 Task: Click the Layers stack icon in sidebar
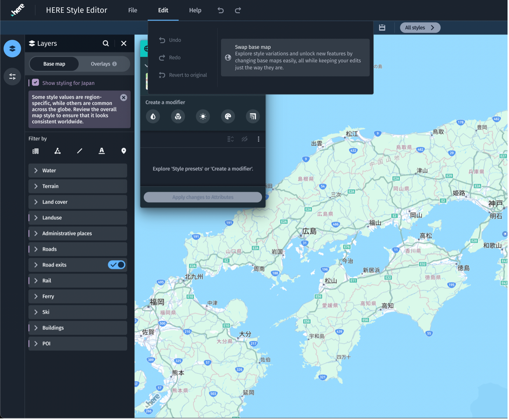(12, 49)
